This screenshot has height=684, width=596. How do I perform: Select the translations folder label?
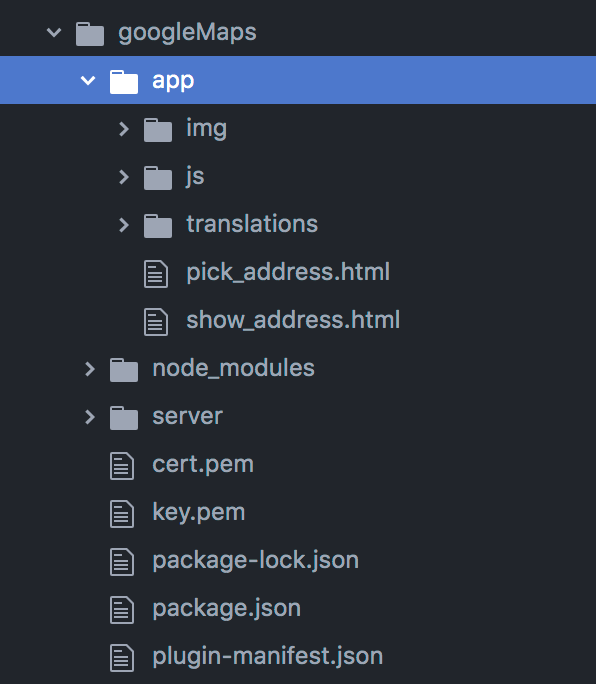252,224
